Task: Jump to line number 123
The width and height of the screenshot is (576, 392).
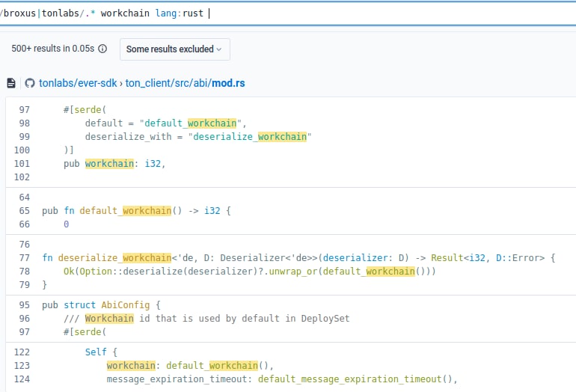Action: tap(21, 366)
